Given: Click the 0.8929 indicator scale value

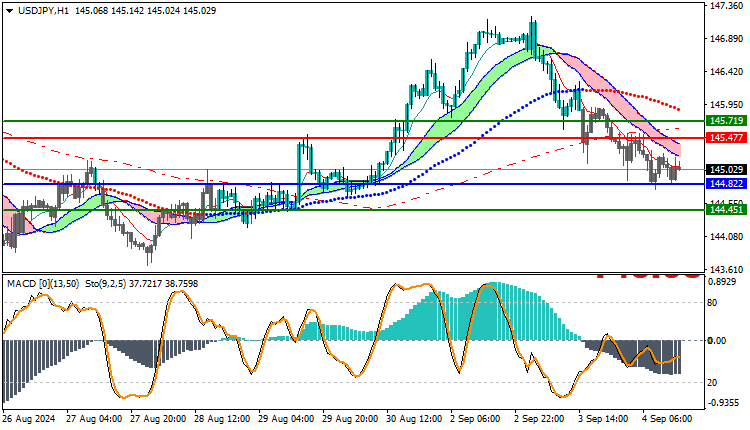Looking at the screenshot, I should pyautogui.click(x=722, y=282).
